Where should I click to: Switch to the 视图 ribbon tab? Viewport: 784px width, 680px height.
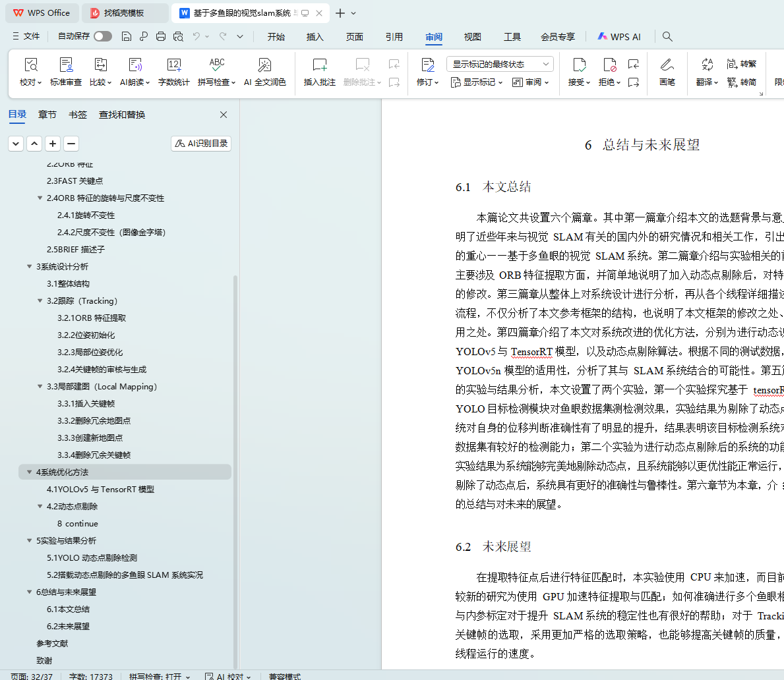472,37
